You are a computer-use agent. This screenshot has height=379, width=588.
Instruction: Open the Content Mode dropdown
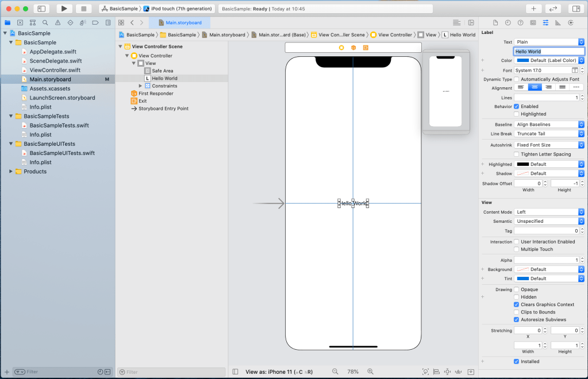tap(549, 212)
